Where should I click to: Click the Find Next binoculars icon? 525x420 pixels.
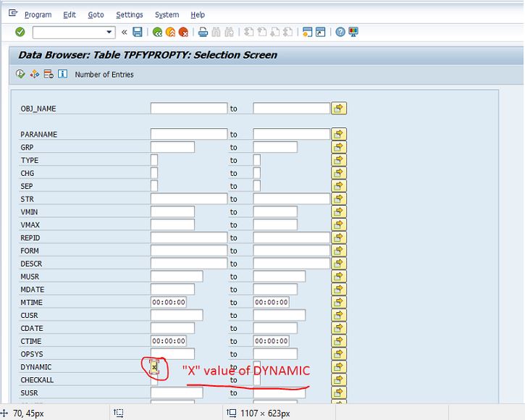pyautogui.click(x=230, y=32)
